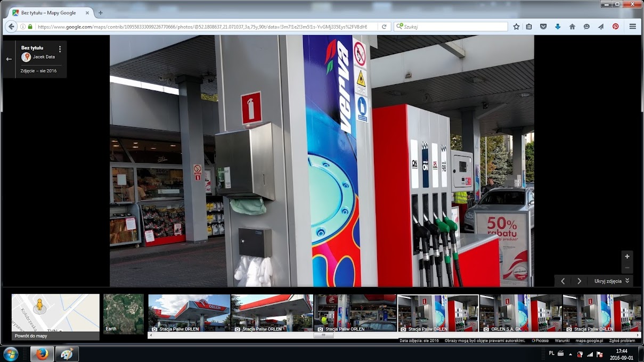This screenshot has width=644, height=362.
Task: Open second 'Stacja Paliw ORLEN' canopy thumbnail
Action: point(272,313)
